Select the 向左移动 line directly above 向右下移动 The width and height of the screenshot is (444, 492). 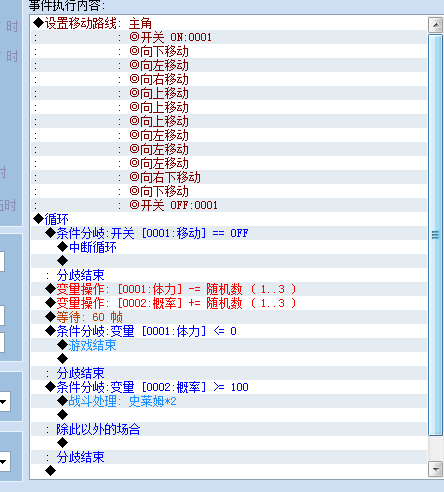click(229, 163)
